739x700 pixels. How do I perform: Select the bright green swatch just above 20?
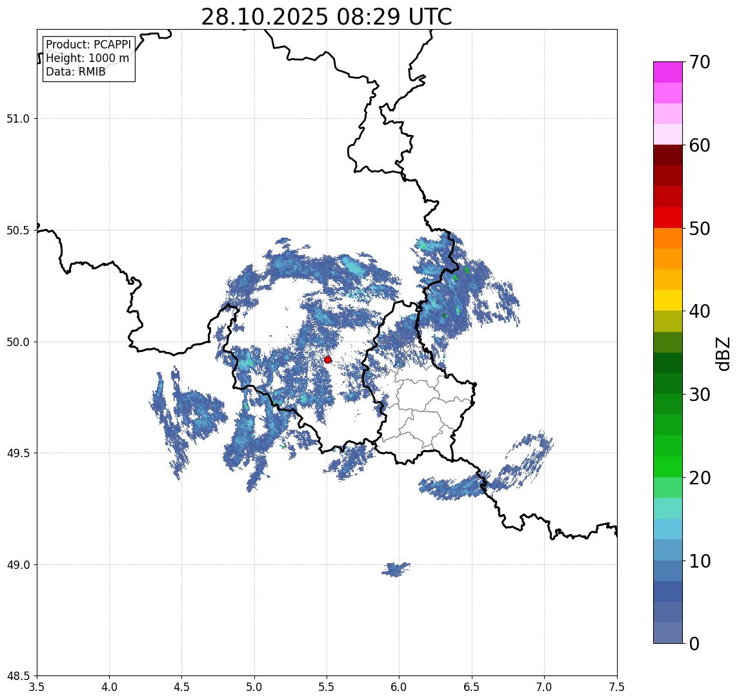(x=668, y=466)
